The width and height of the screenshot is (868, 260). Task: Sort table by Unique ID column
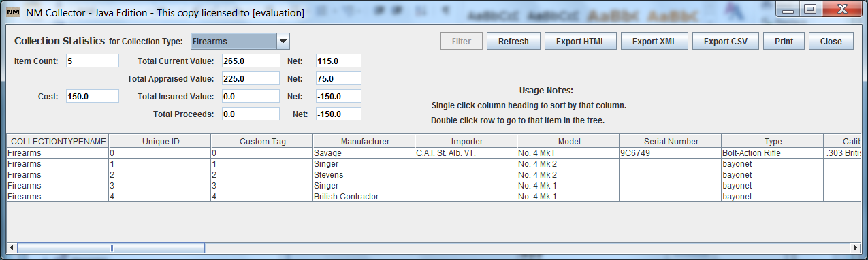pyautogui.click(x=160, y=142)
